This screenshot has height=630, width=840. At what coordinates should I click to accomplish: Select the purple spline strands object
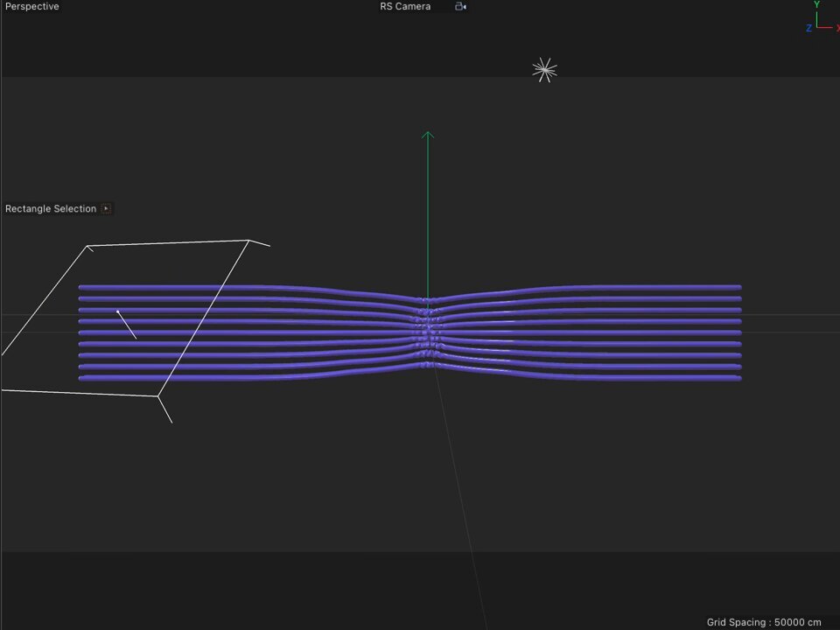409,332
